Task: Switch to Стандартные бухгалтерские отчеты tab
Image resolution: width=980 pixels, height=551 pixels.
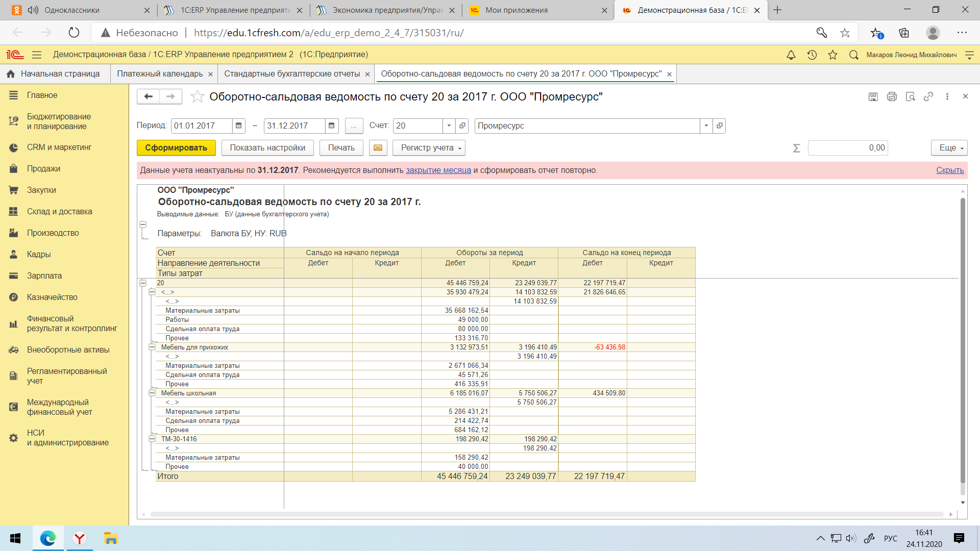Action: pyautogui.click(x=292, y=74)
